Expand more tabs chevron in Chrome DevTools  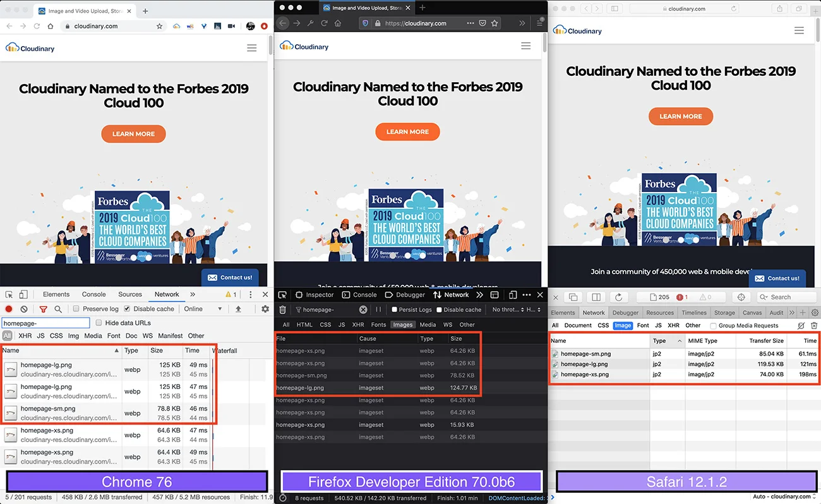click(193, 294)
